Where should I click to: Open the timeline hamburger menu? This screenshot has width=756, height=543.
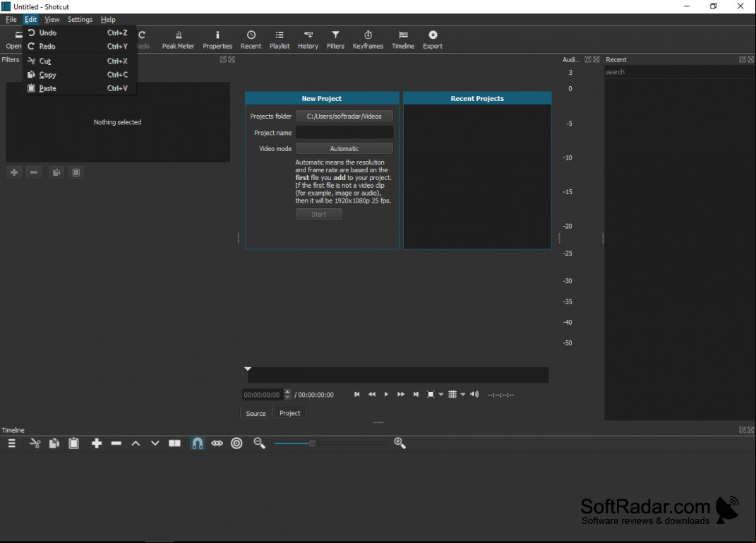[x=11, y=443]
